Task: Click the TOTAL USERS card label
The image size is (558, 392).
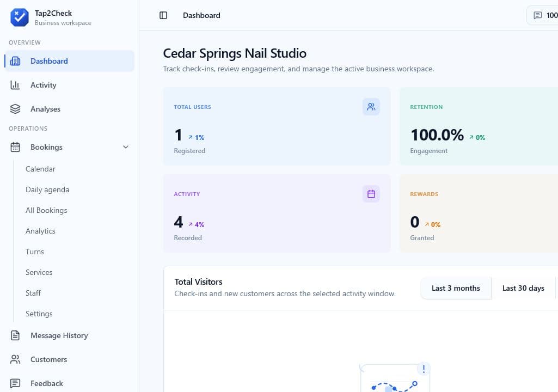Action: pyautogui.click(x=193, y=107)
